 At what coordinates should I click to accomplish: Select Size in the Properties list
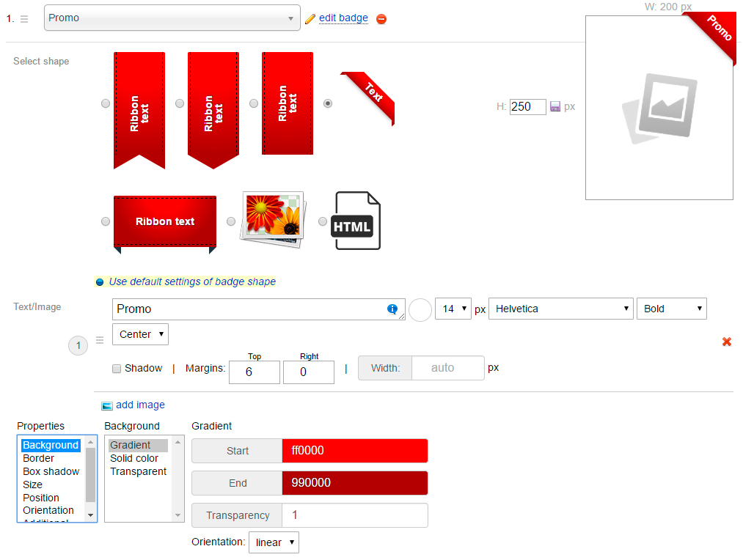pos(33,485)
